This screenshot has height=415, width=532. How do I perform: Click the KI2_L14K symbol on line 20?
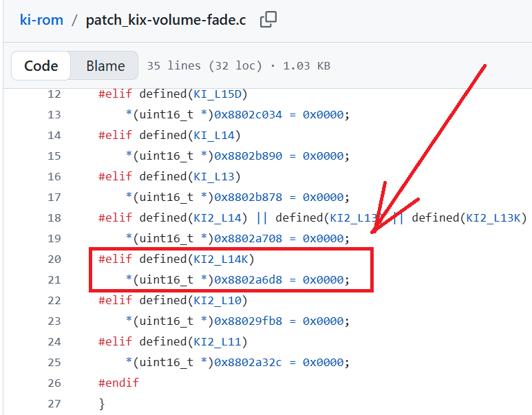tap(220, 259)
